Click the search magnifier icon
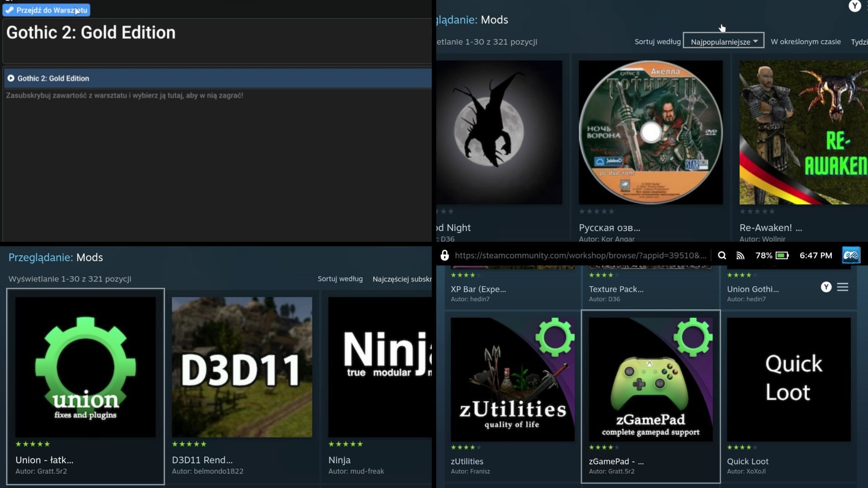Viewport: 868px width, 488px height. pos(722,256)
